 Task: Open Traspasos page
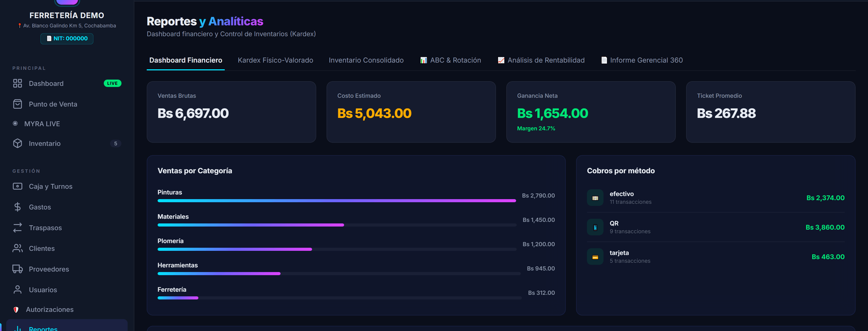(67, 228)
